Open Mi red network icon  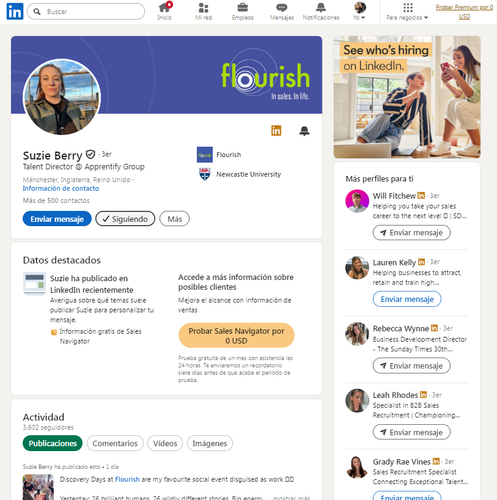point(203,11)
